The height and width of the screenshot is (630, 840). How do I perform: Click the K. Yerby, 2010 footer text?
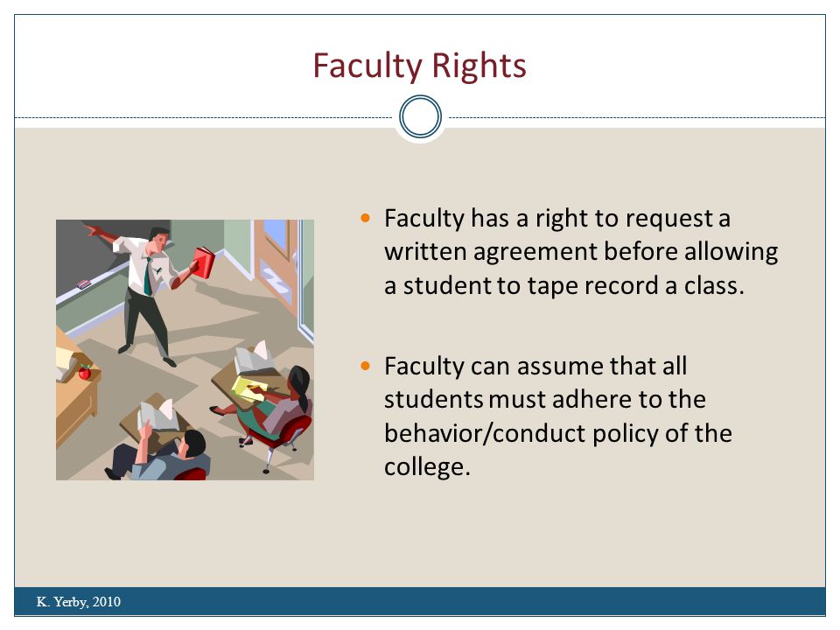[79, 602]
